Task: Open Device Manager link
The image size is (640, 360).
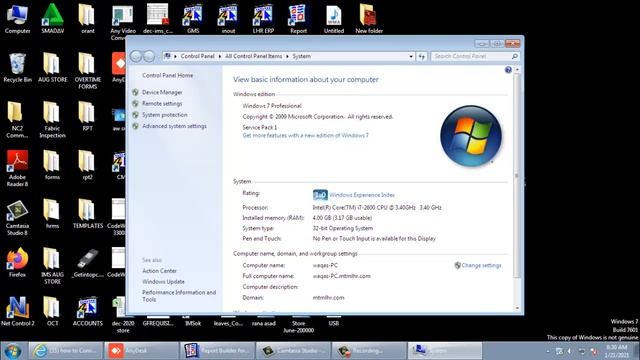Action: coord(162,93)
